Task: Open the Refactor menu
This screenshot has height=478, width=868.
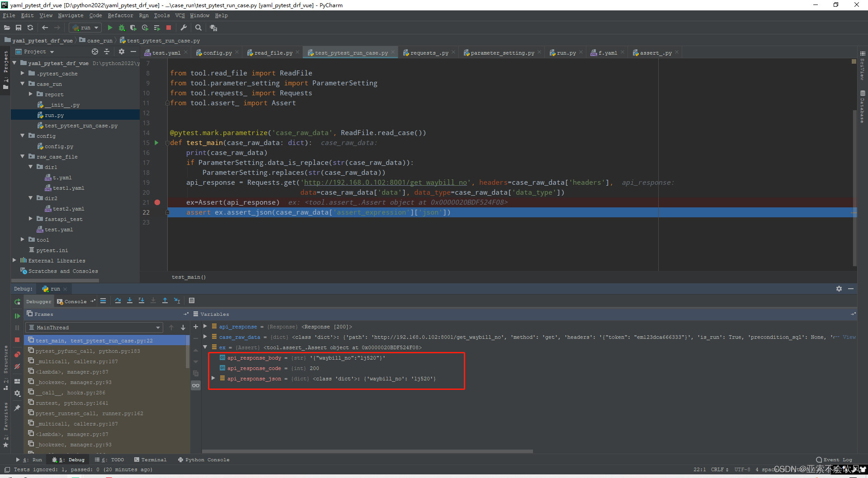Action: (x=120, y=15)
